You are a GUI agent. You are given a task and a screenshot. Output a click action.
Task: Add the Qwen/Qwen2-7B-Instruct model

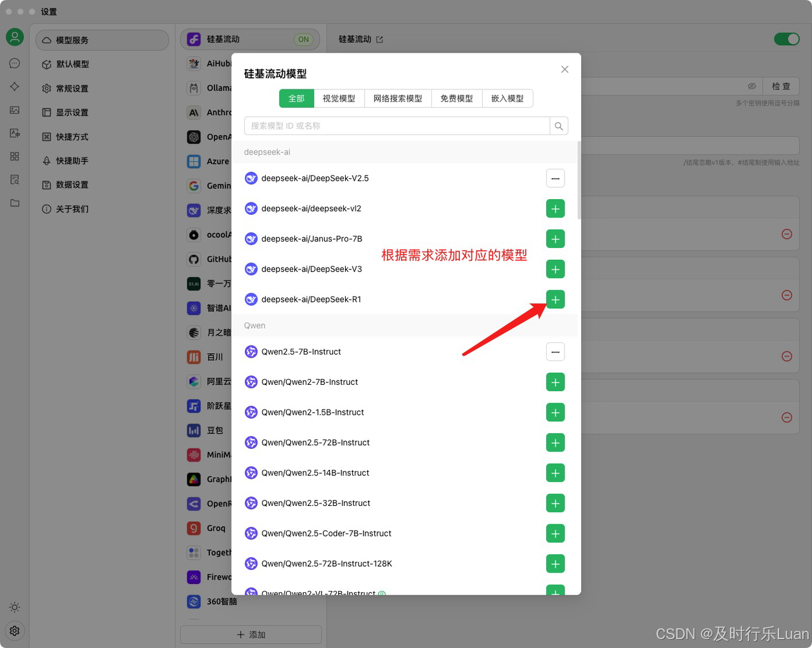[555, 382]
